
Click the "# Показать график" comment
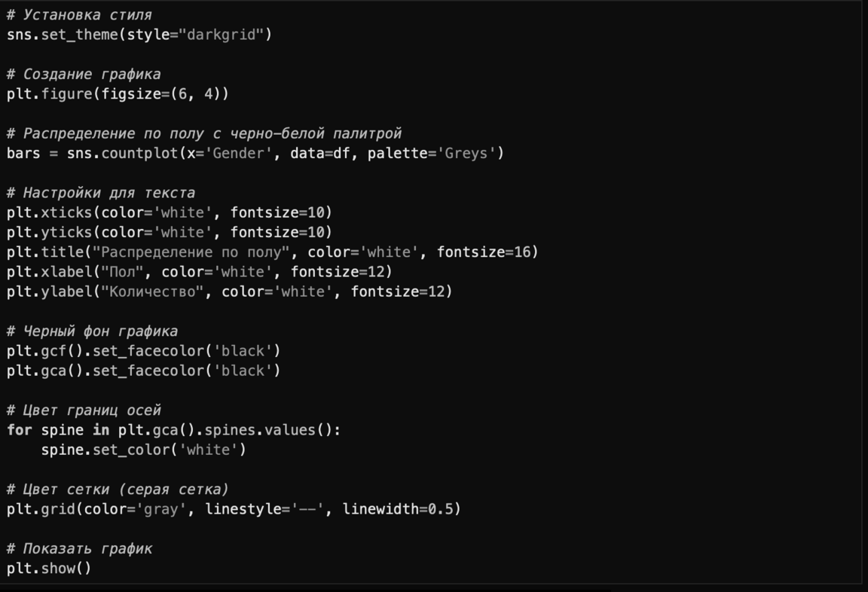[79, 548]
